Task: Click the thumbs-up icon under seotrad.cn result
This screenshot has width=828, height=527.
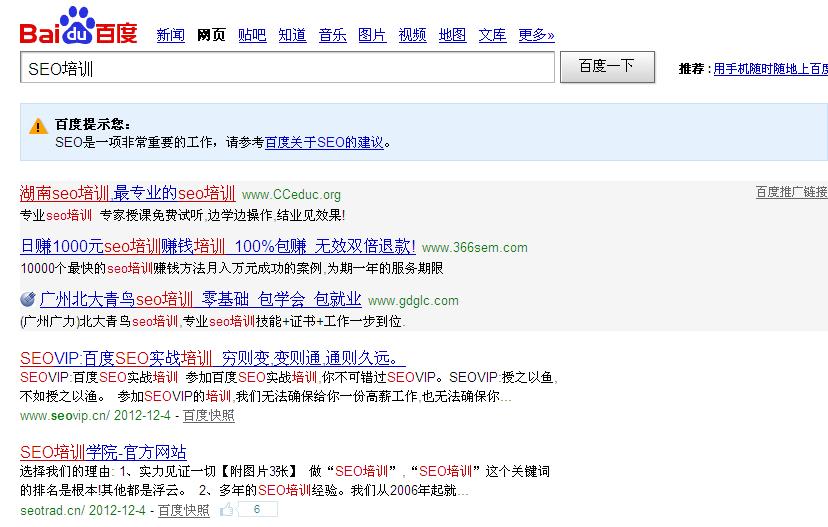Action: [x=227, y=510]
